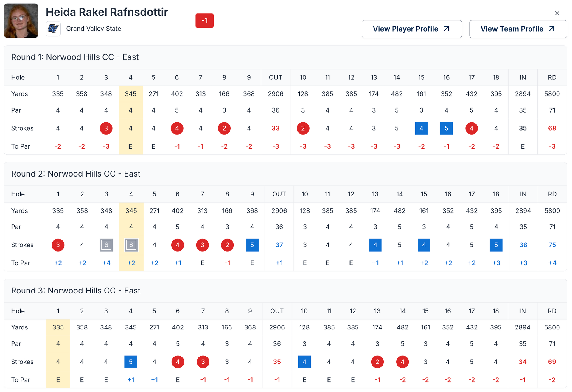Click the player's profile photo
The height and width of the screenshot is (392, 572).
[21, 21]
